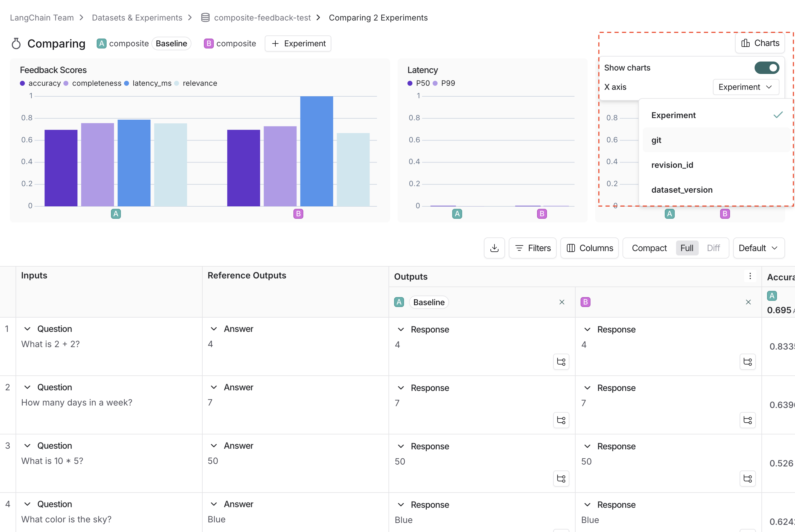This screenshot has width=795, height=532.
Task: Open trace icon for row 2 experiment B output
Action: pyautogui.click(x=747, y=420)
